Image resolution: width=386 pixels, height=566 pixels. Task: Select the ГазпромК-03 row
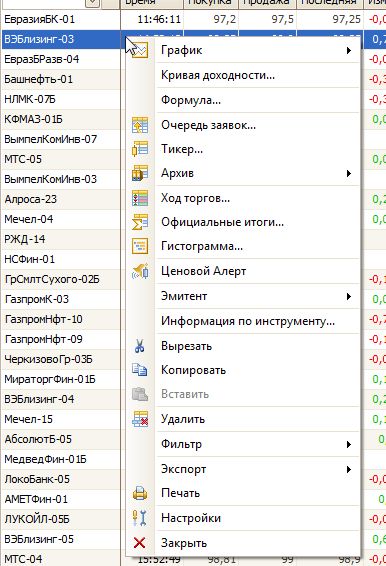pyautogui.click(x=61, y=299)
